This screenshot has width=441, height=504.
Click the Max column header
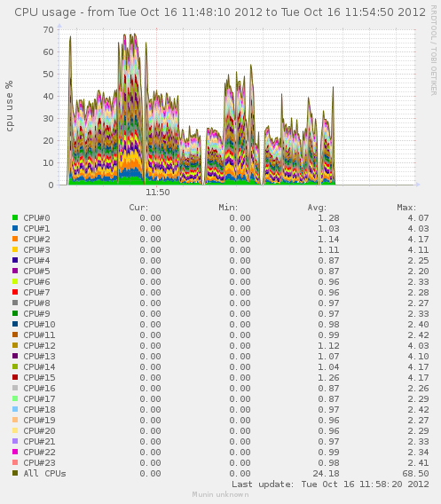click(x=406, y=208)
